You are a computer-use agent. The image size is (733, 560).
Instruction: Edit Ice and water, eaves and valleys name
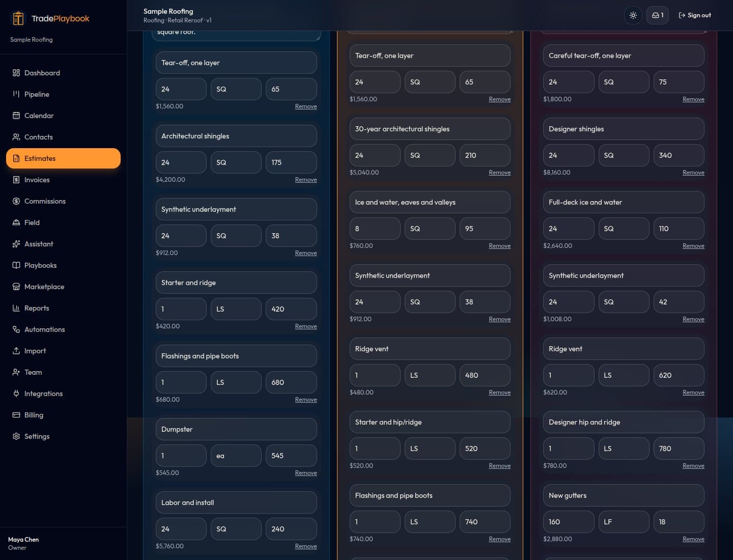[x=430, y=202]
